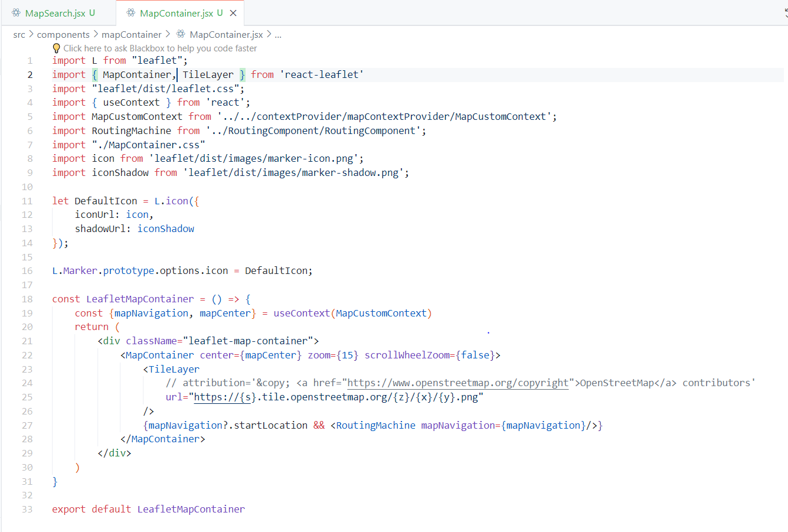
Task: Open the MapContainer.jsx breadcrumb item
Action: coord(227,35)
